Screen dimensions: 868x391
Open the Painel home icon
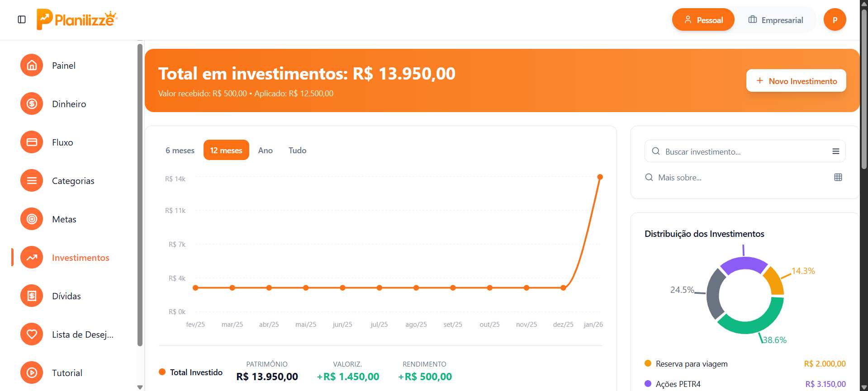(x=32, y=66)
